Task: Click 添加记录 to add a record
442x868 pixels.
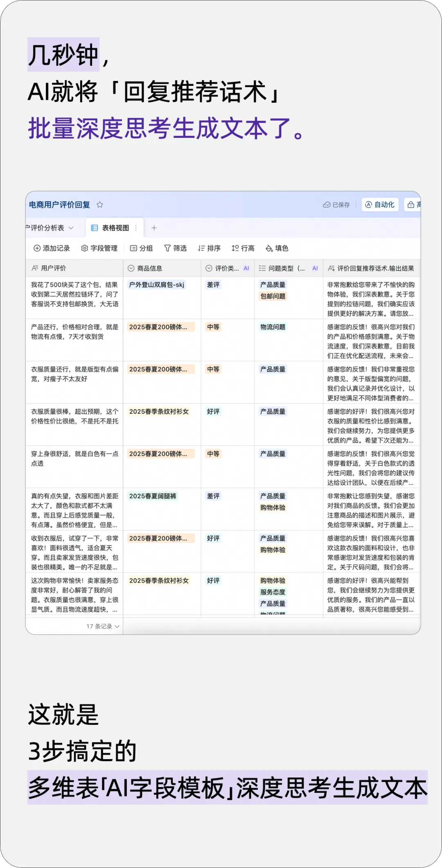Action: 52,248
